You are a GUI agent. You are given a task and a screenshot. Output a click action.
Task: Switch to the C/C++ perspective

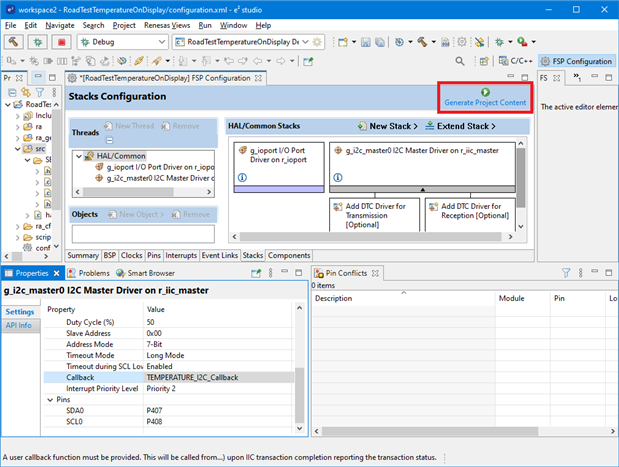coord(515,61)
